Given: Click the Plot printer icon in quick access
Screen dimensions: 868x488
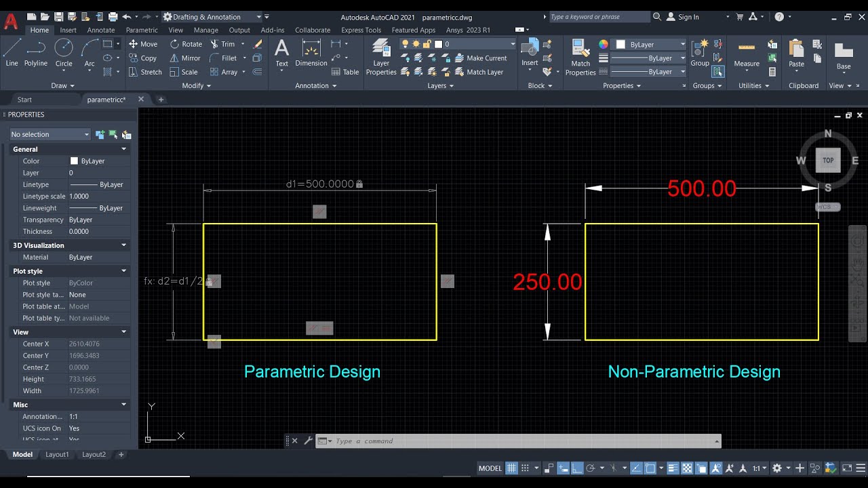Looking at the screenshot, I should coord(113,17).
